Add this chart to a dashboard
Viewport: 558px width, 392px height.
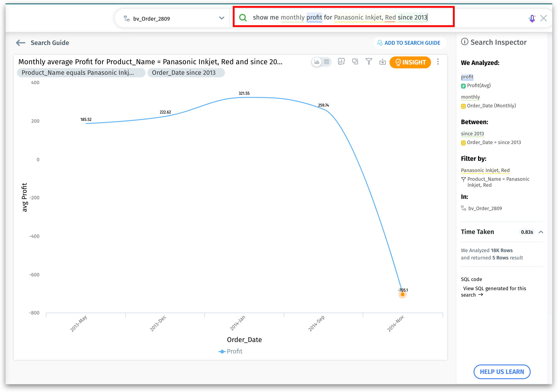coord(341,62)
